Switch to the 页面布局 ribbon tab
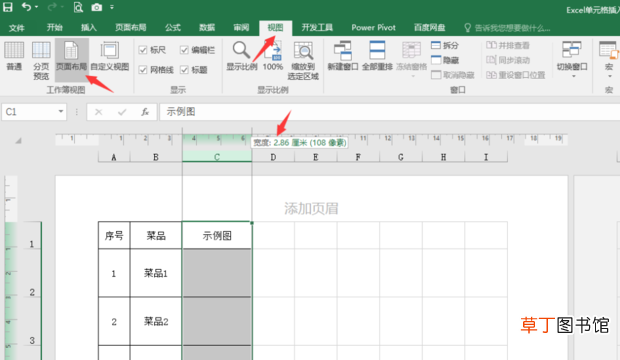This screenshot has height=360, width=620. tap(130, 28)
